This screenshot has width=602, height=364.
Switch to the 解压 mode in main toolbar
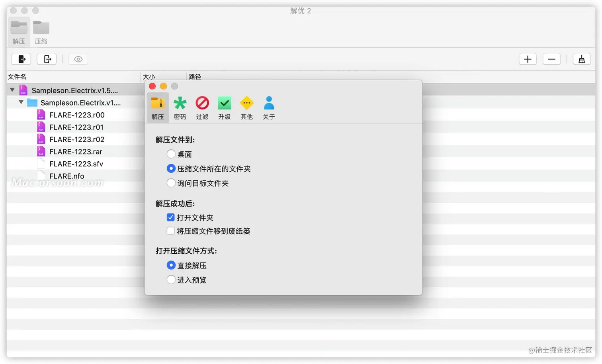(19, 32)
